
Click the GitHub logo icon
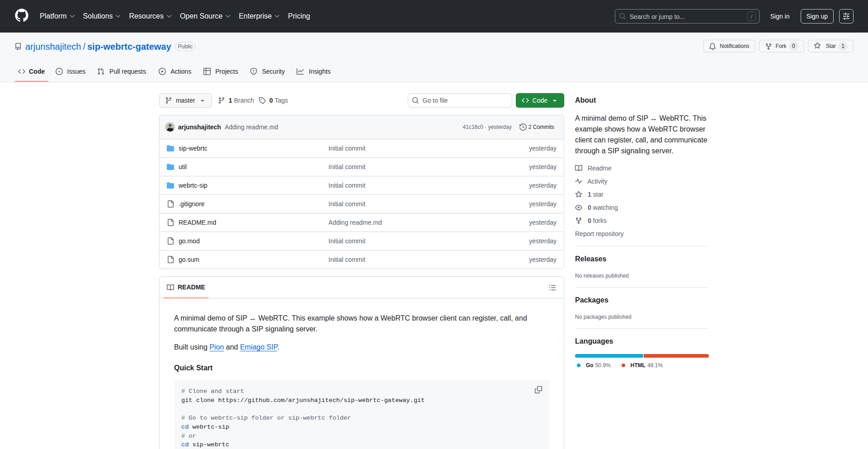22,16
